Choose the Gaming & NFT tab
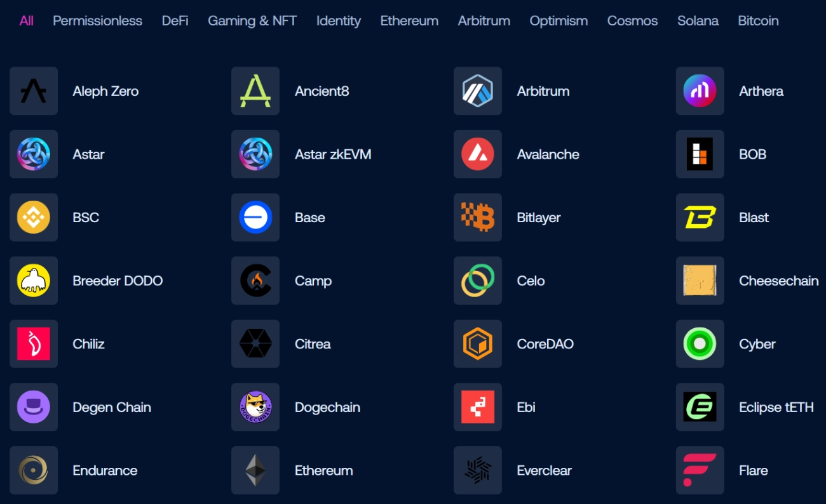Screen dimensions: 826x504 tap(252, 21)
